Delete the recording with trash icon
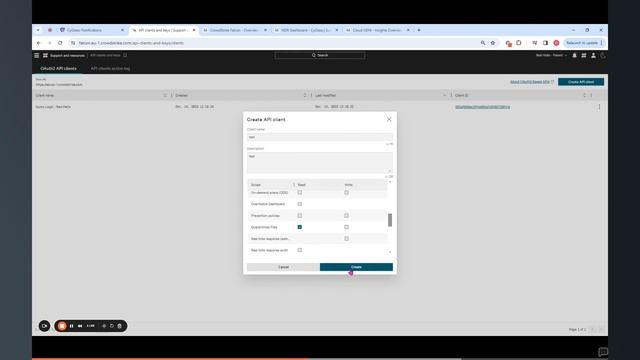The image size is (640, 360). [120, 326]
